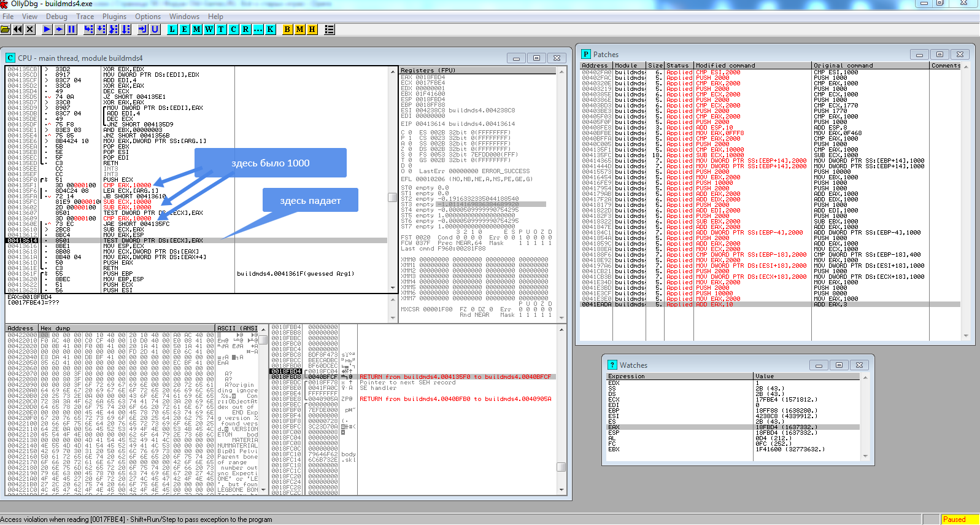Select the EAX row in Watches
This screenshot has width=980, height=525.
click(675, 427)
